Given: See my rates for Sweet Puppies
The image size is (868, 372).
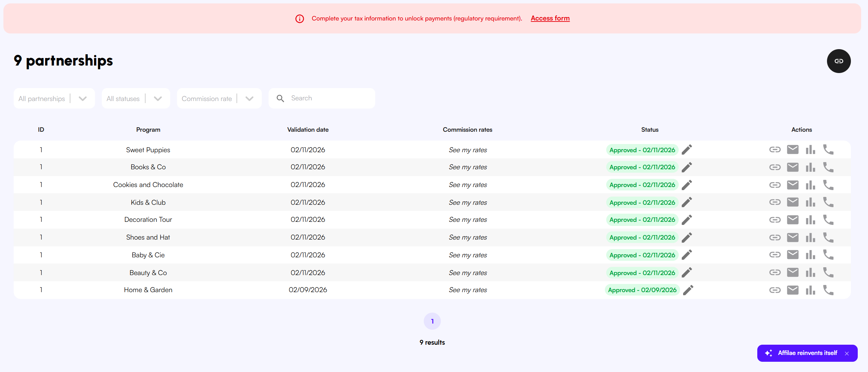Looking at the screenshot, I should (467, 150).
